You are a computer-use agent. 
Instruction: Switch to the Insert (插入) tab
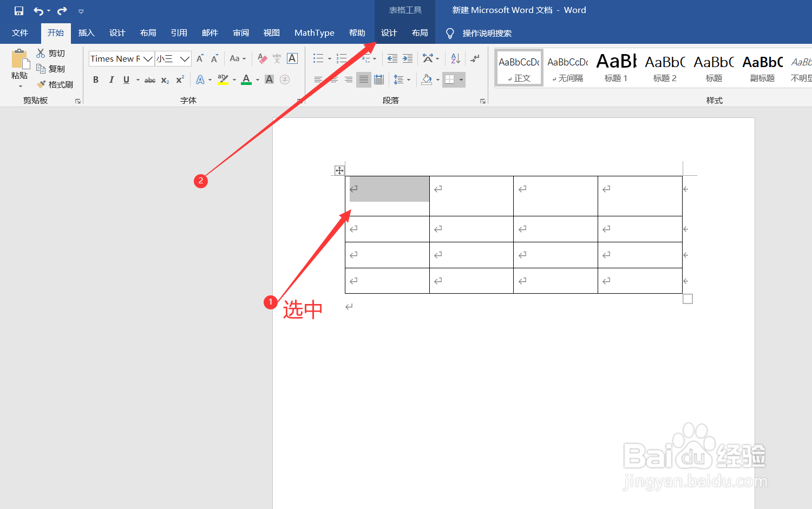pyautogui.click(x=87, y=33)
